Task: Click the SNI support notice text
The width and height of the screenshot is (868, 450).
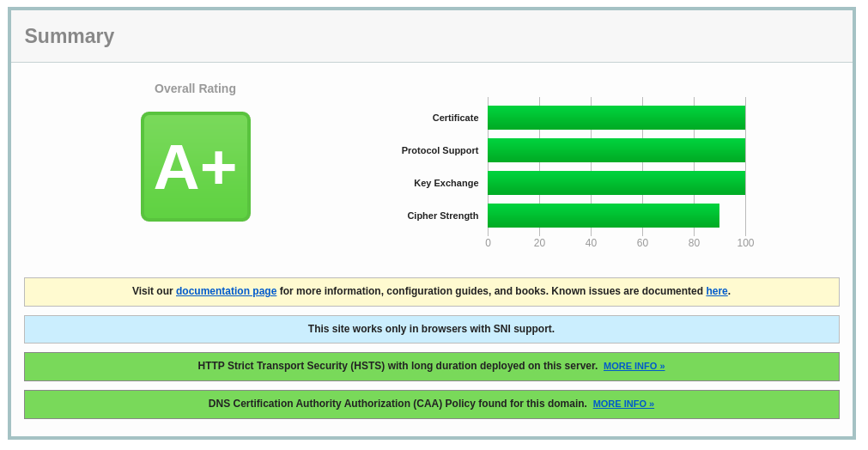Action: [431, 329]
